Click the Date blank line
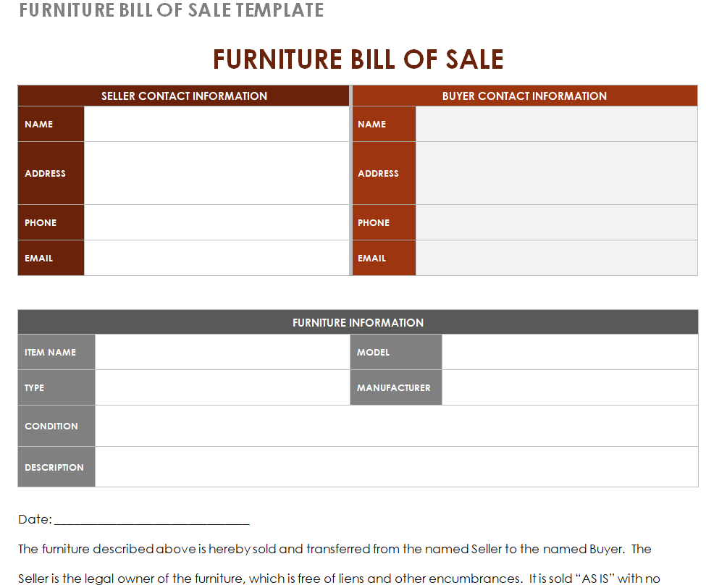Screen dimensions: 706x588 [152, 519]
